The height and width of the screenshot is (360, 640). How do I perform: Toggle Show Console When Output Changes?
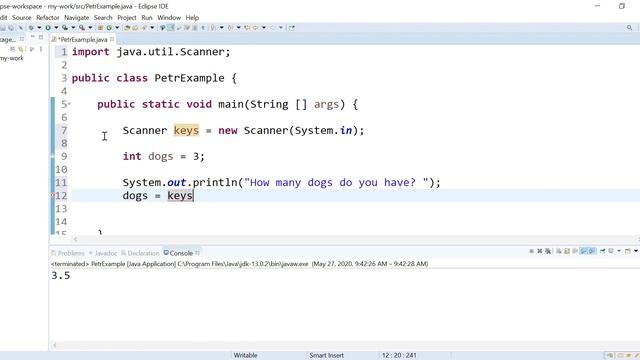click(x=584, y=251)
